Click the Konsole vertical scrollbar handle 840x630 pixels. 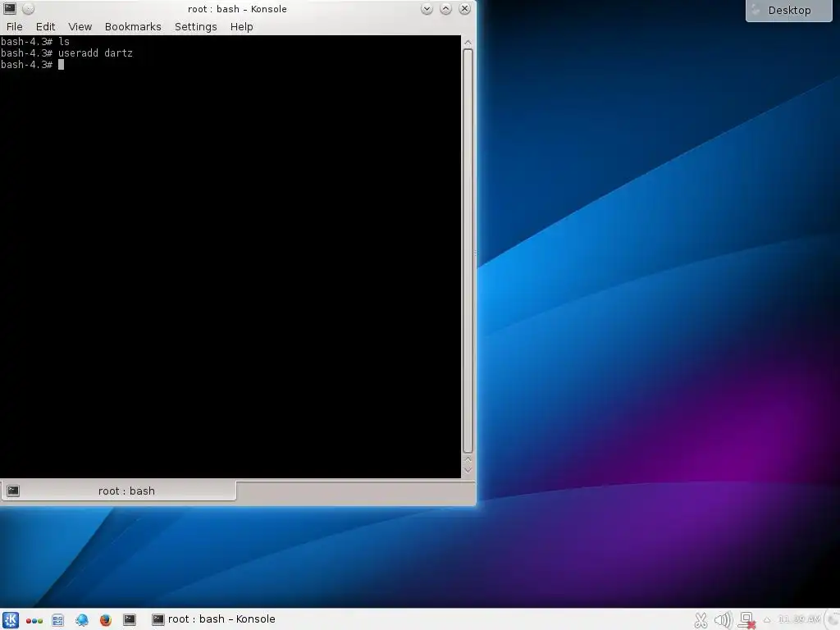point(468,251)
